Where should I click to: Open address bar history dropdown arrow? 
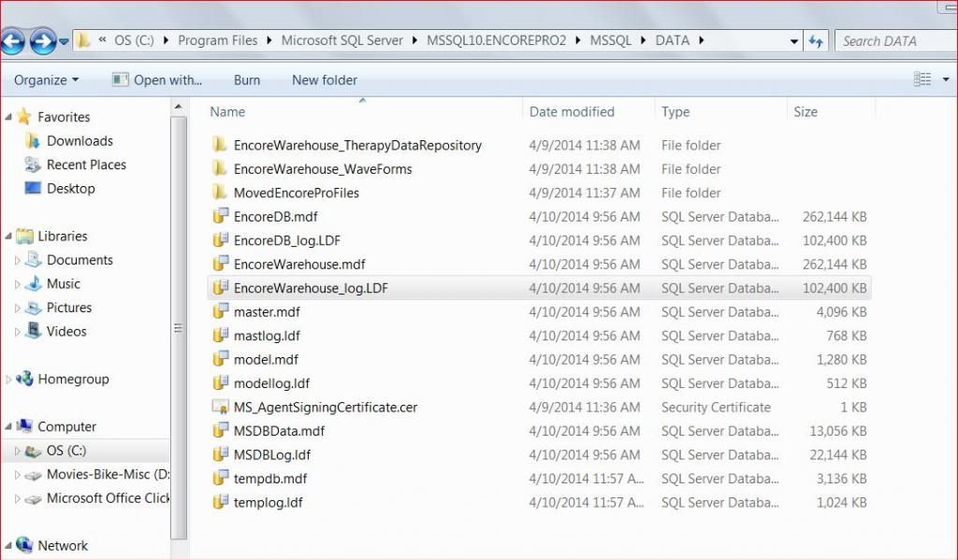coord(793,41)
